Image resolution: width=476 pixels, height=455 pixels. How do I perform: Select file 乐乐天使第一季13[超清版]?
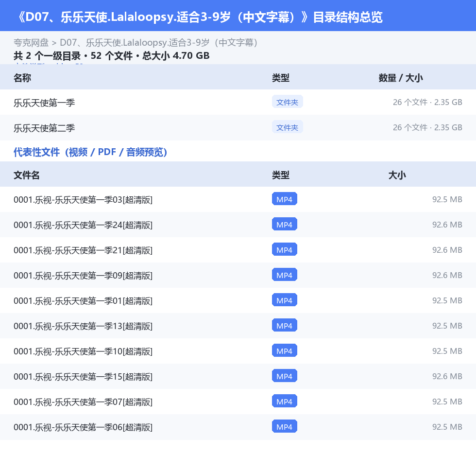click(83, 326)
